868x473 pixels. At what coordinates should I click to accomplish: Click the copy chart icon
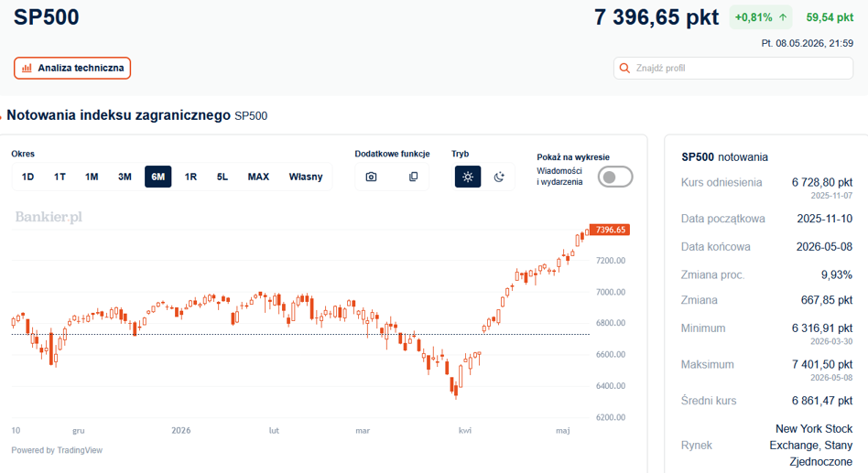click(413, 177)
